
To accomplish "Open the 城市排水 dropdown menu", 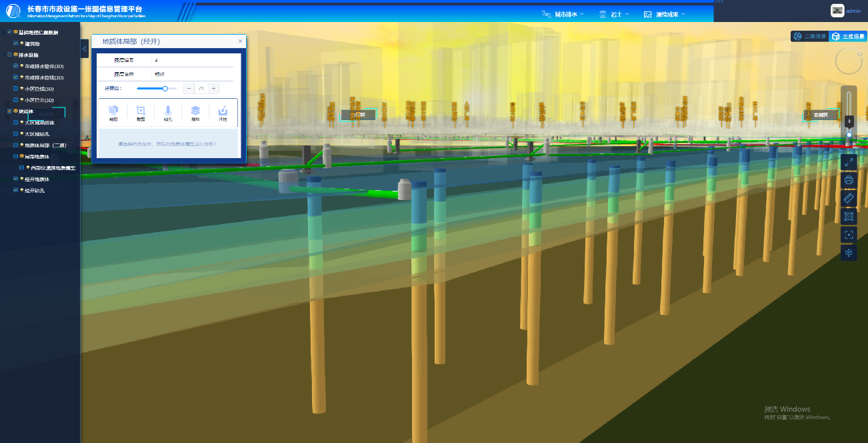I will [x=563, y=14].
